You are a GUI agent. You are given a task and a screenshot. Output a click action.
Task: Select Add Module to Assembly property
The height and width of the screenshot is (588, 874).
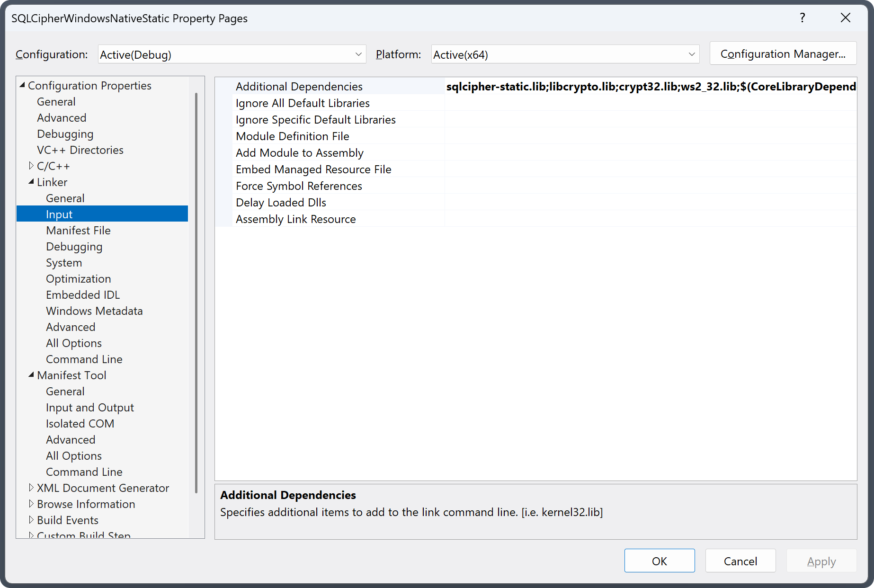point(300,153)
